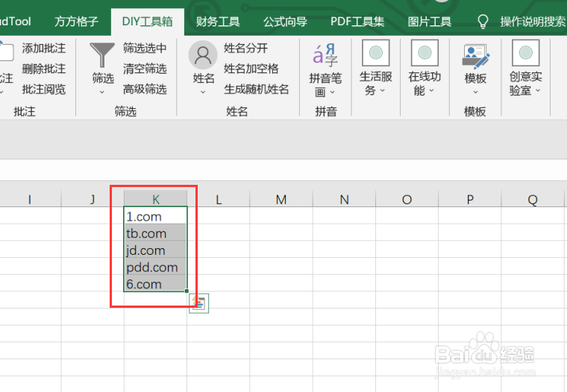Click 删除批注 button
Viewport: 567px width, 392px height.
coord(44,69)
